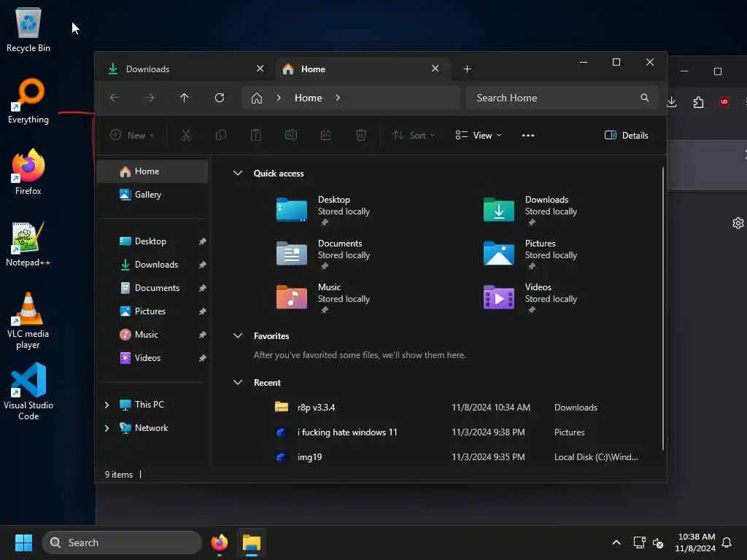
Task: Click the home icon in address bar
Action: click(257, 98)
